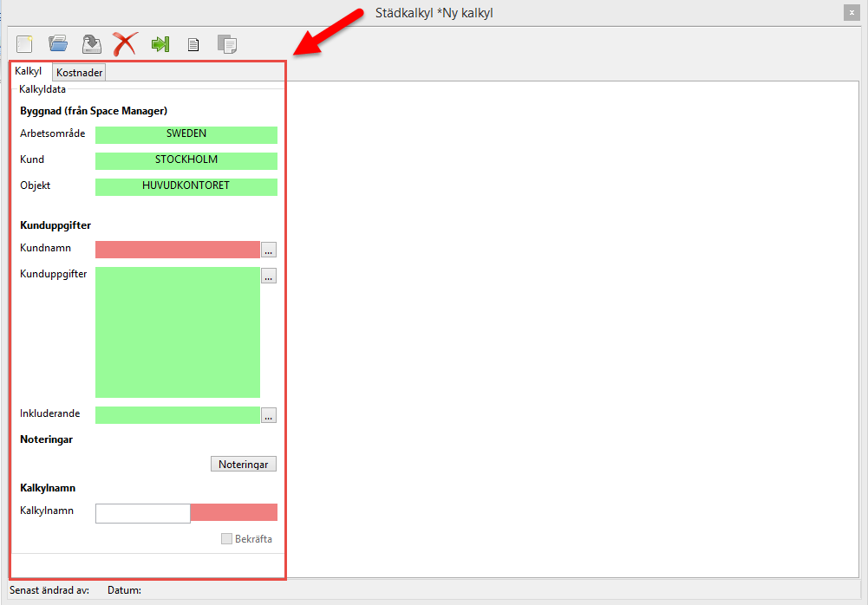The height and width of the screenshot is (605, 868).
Task: Toggle the Bekräfta checkbox
Action: coord(226,539)
